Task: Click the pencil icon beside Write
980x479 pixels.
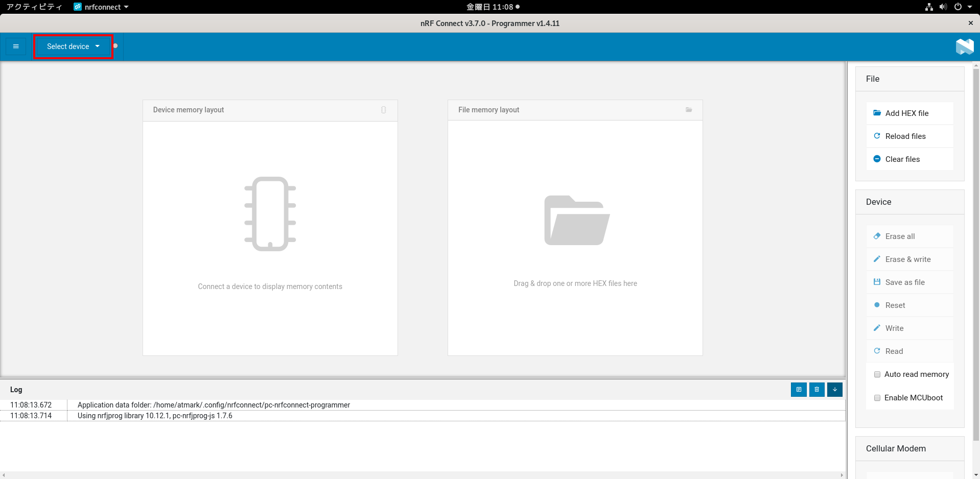Action: pos(877,328)
